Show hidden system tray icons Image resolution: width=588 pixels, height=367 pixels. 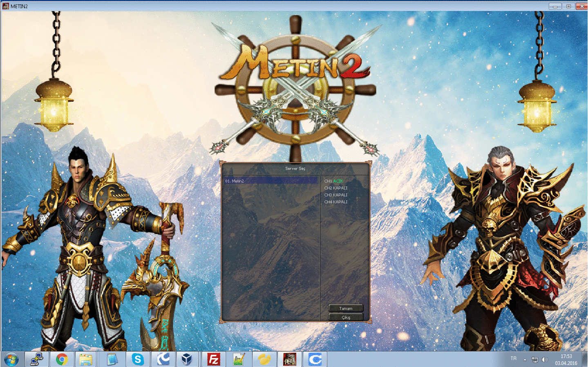[x=525, y=360]
